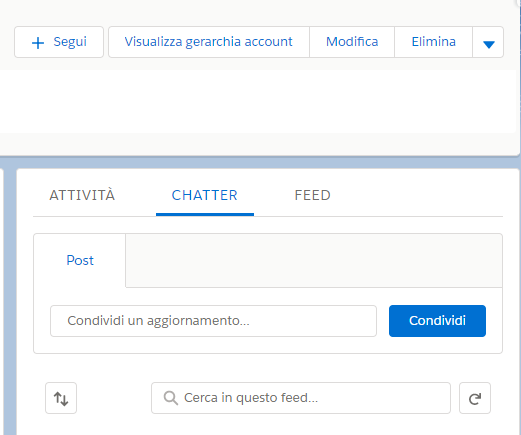Click the Cerca in questo feed field
The width and height of the screenshot is (521, 435).
click(x=301, y=398)
